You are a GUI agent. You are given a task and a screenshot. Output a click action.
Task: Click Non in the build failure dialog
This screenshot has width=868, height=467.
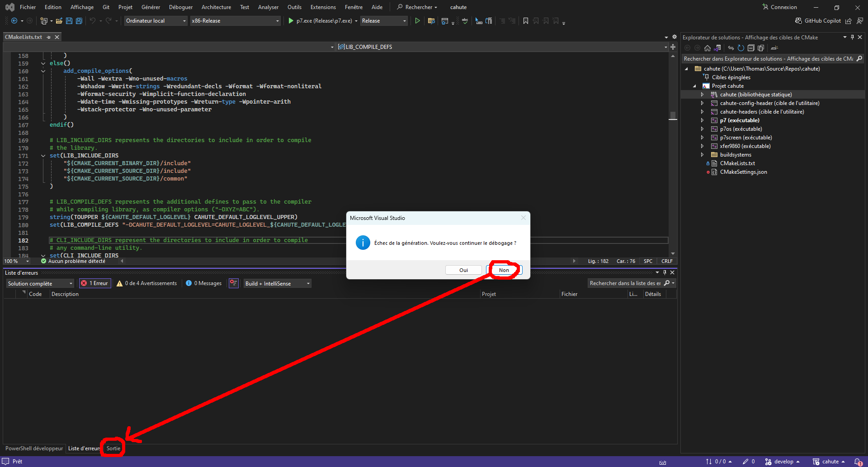[504, 270]
